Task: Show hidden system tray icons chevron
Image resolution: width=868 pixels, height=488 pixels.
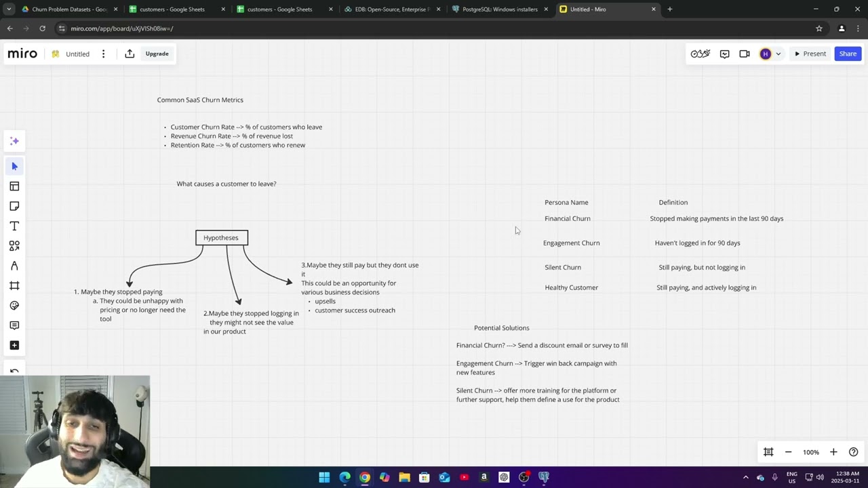Action: 746,477
